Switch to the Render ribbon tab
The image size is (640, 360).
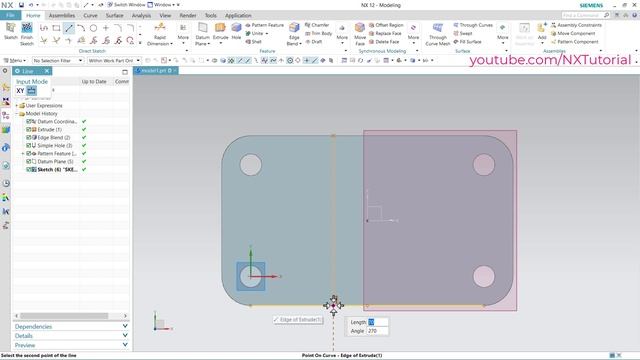(x=188, y=16)
